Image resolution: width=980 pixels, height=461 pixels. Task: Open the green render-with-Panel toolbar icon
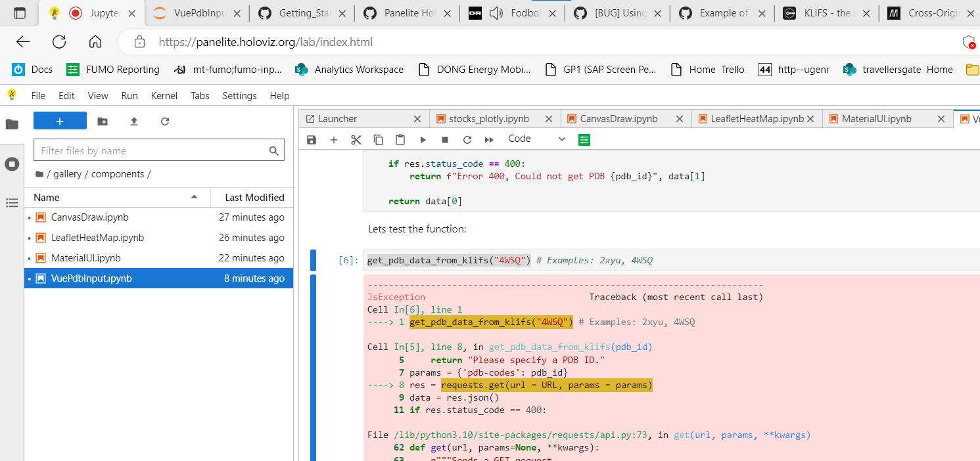pos(584,140)
